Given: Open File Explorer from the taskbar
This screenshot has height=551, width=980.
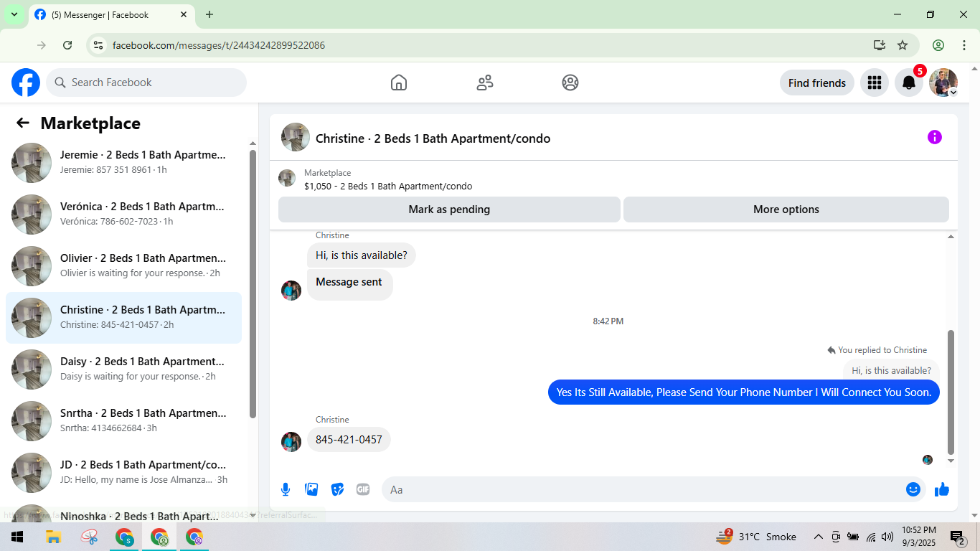Looking at the screenshot, I should tap(53, 537).
